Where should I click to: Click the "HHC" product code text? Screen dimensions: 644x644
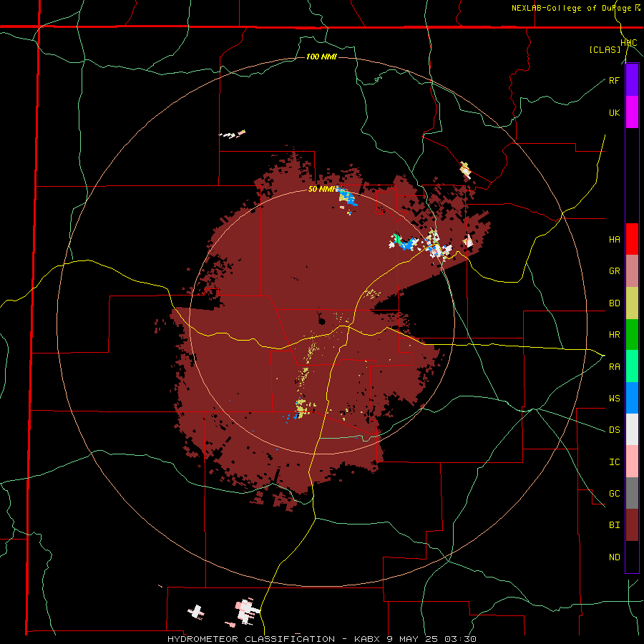[628, 43]
